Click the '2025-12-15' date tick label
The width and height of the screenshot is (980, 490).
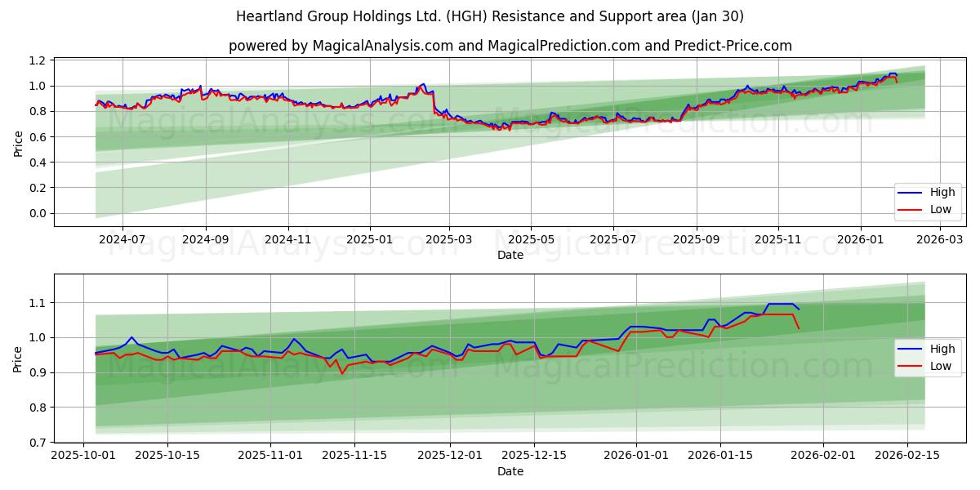coord(533,457)
